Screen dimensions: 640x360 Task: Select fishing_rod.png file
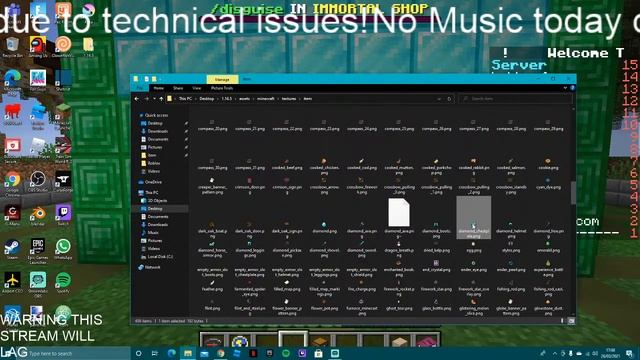pyautogui.click(x=511, y=286)
